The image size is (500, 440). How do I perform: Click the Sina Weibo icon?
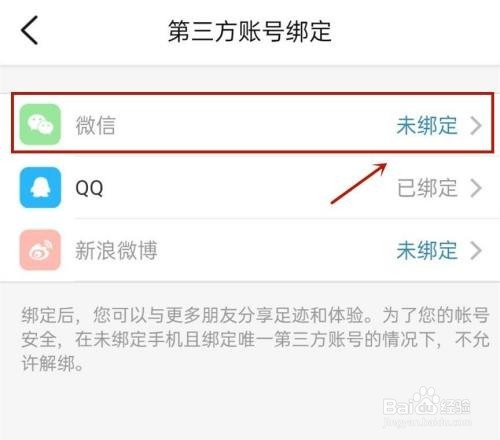(x=40, y=250)
